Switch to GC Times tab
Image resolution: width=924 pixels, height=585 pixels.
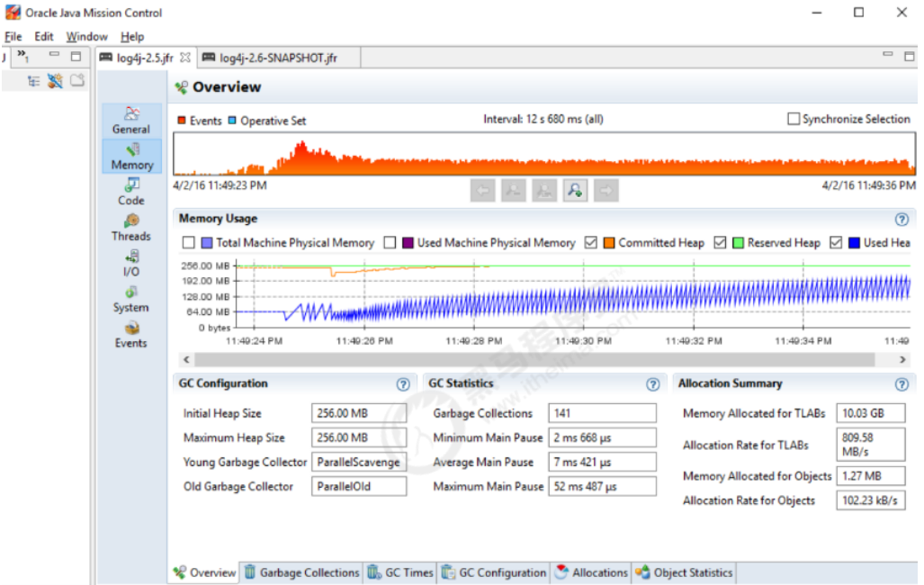pyautogui.click(x=400, y=572)
